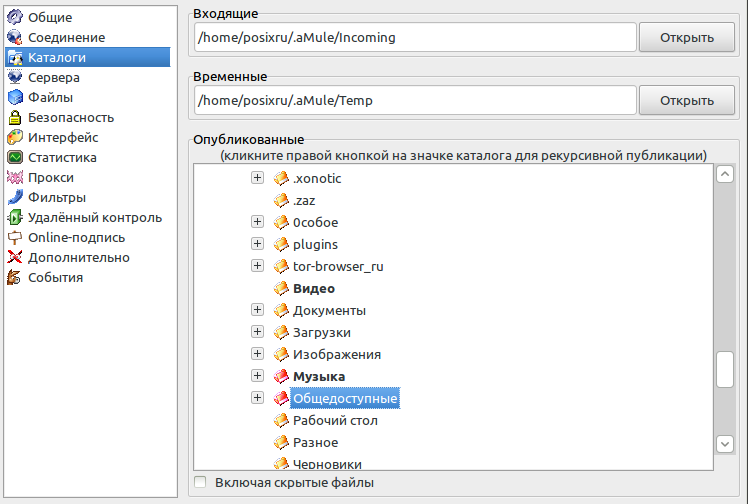Click the Временные path input field
Image resolution: width=748 pixels, height=504 pixels.
(x=415, y=100)
